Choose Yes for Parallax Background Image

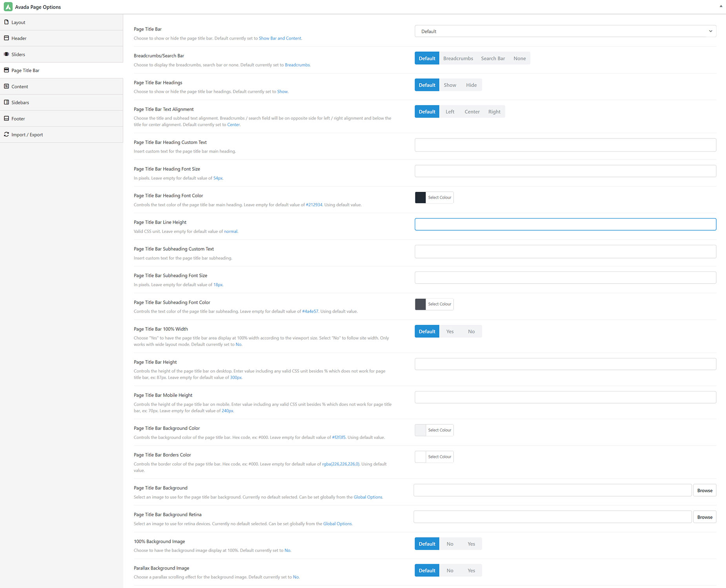471,571
